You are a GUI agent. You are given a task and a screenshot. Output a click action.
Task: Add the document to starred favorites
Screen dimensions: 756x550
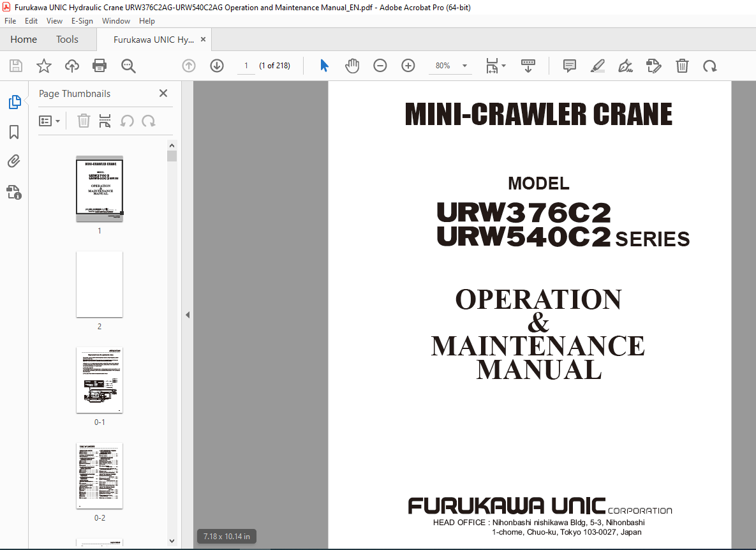pyautogui.click(x=44, y=66)
